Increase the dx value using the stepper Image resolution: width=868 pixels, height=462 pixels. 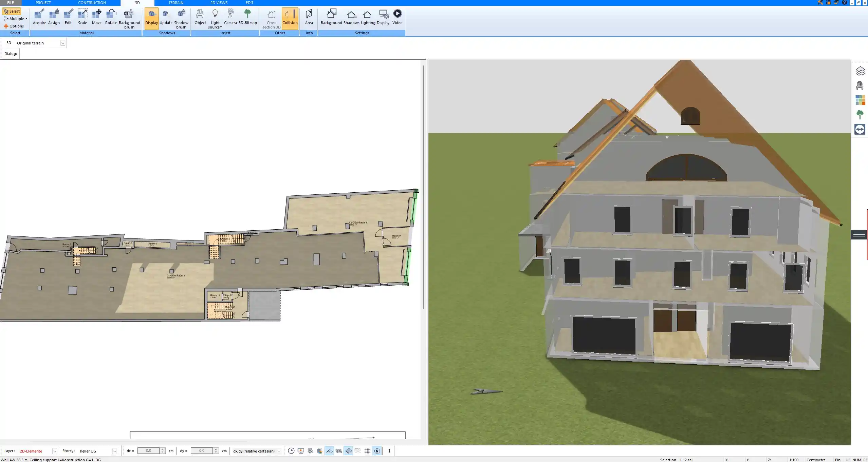pos(162,449)
